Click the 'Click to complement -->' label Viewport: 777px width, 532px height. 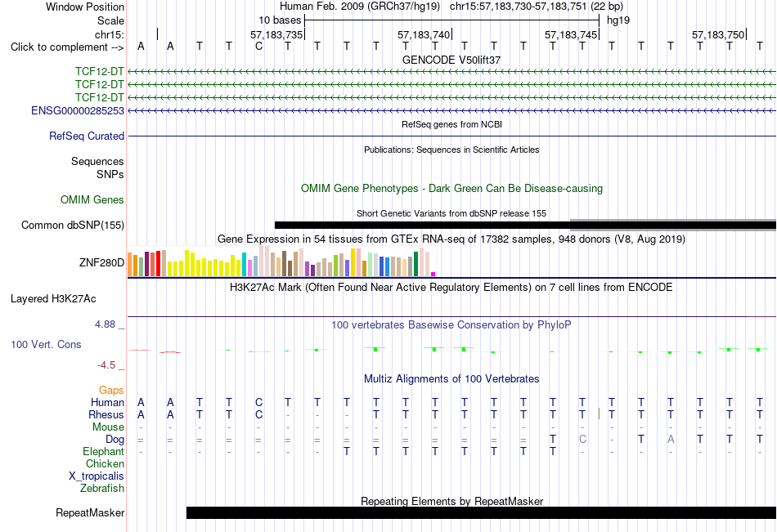coord(67,47)
